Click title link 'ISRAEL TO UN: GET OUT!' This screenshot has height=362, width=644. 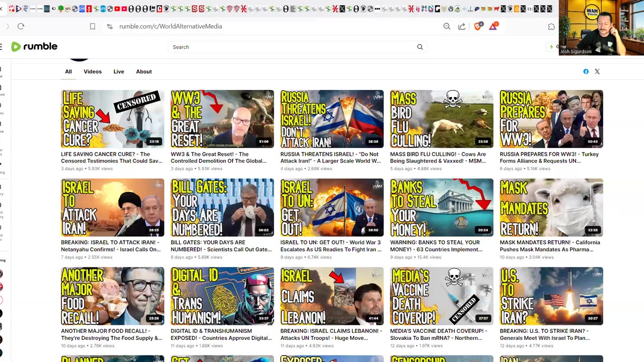pyautogui.click(x=331, y=246)
